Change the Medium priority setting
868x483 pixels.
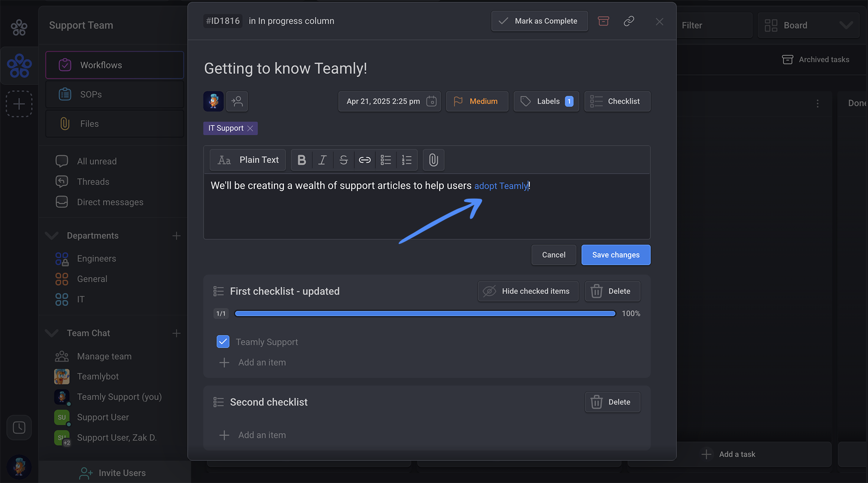pyautogui.click(x=477, y=101)
